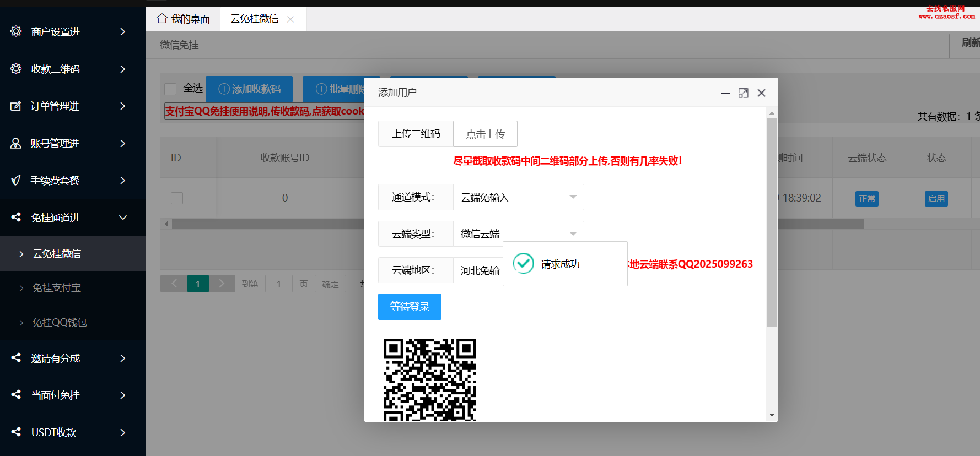Click the 免挂通道 share icon in the sidebar
The height and width of the screenshot is (456, 980).
coord(16,218)
